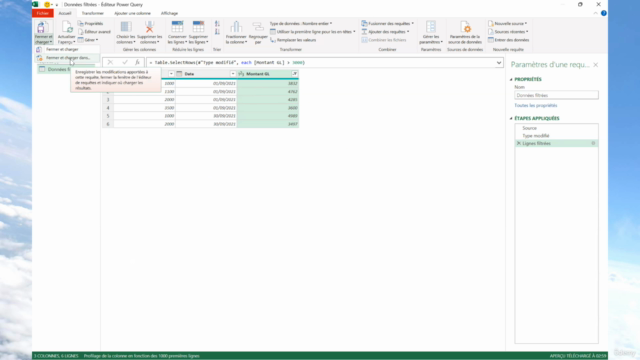
Task: Use first row as headers button
Action: coord(313,32)
